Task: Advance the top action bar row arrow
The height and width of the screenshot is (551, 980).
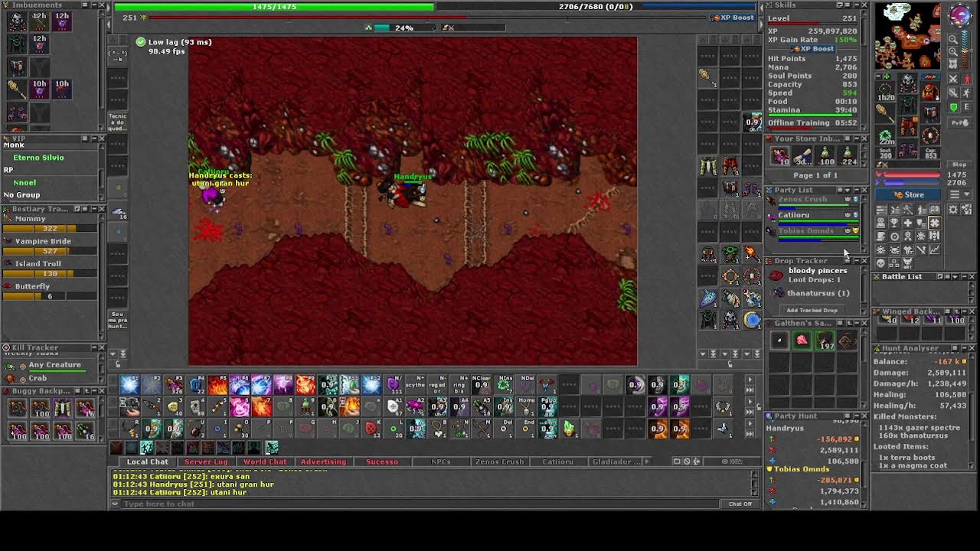Action: (x=750, y=380)
